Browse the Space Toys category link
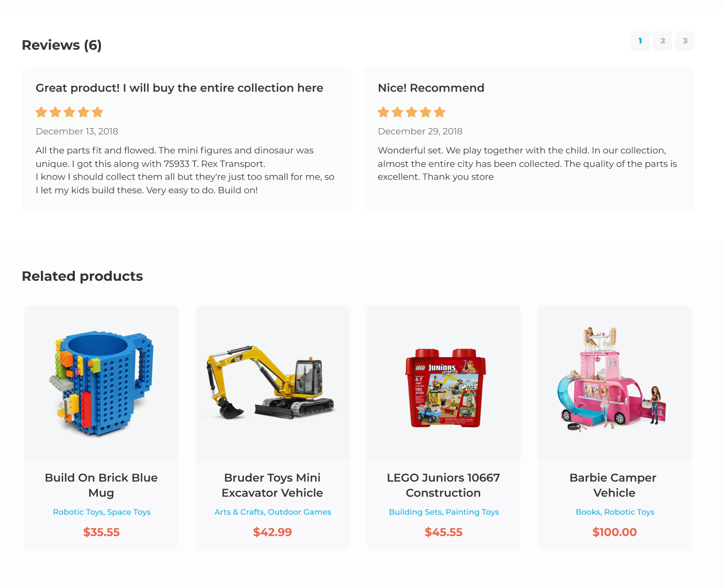Screen dimensions: 724x588 [129, 512]
